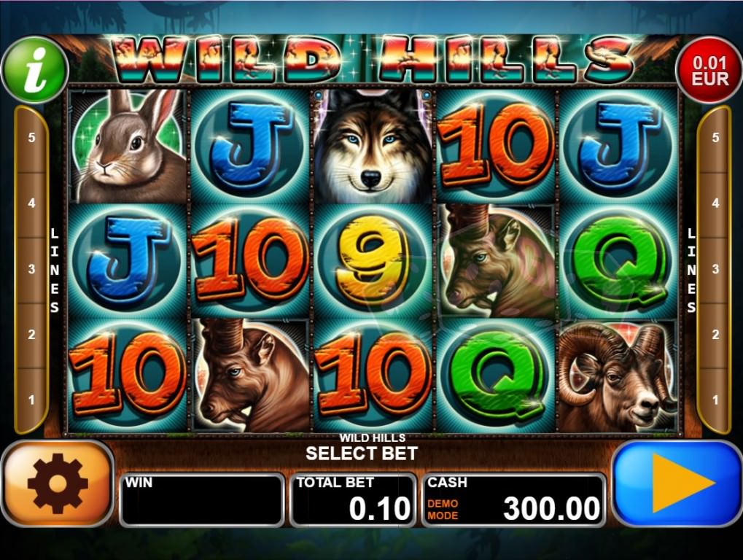The height and width of the screenshot is (560, 743).
Task: Click the rabbit symbol on the reels
Action: coord(128,147)
